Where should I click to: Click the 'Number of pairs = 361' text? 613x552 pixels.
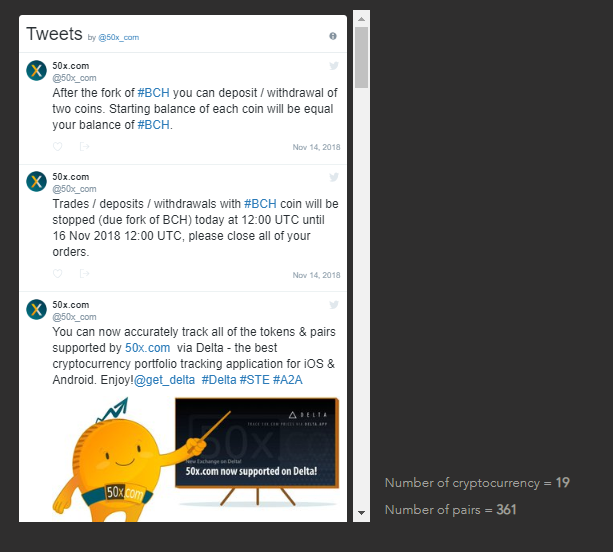coord(450,510)
